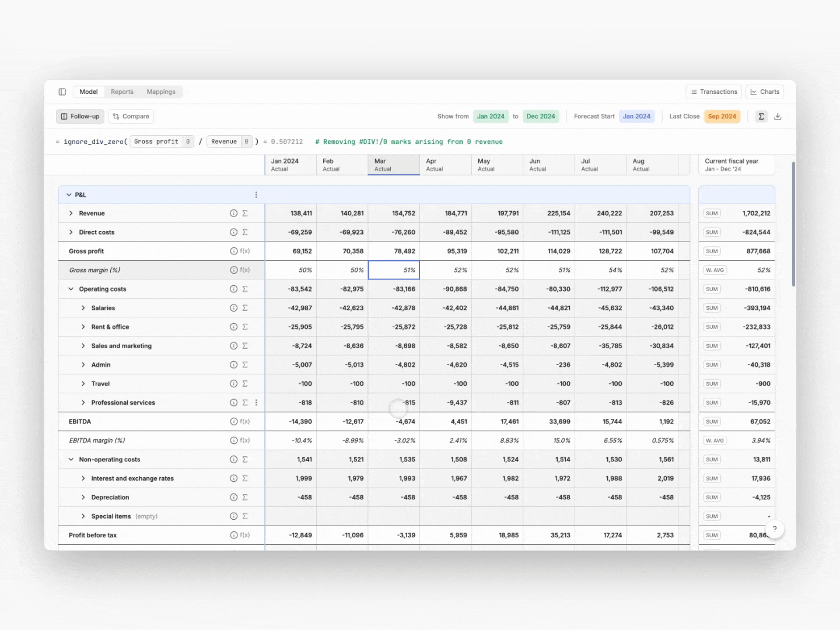
Task: Select the Revenue cell 184,771 for April
Action: [446, 213]
